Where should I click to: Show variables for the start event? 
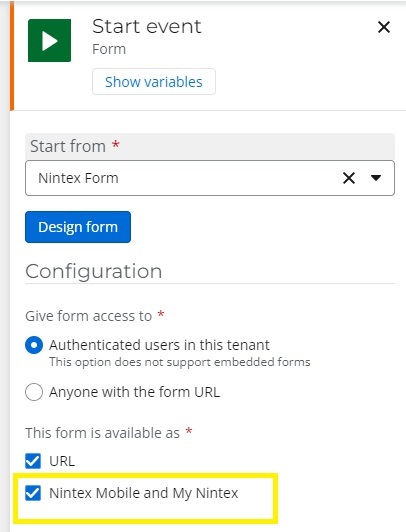tap(154, 82)
